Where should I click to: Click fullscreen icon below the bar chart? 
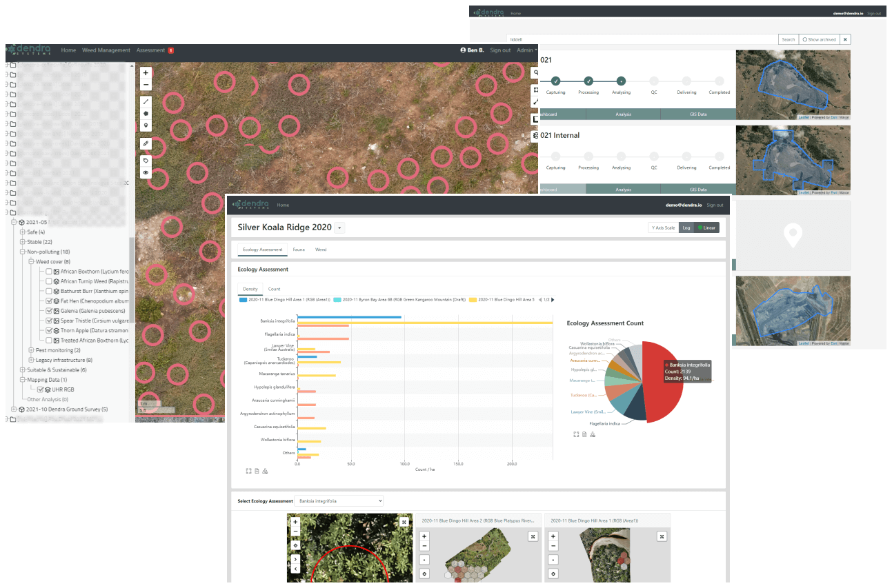pos(248,471)
